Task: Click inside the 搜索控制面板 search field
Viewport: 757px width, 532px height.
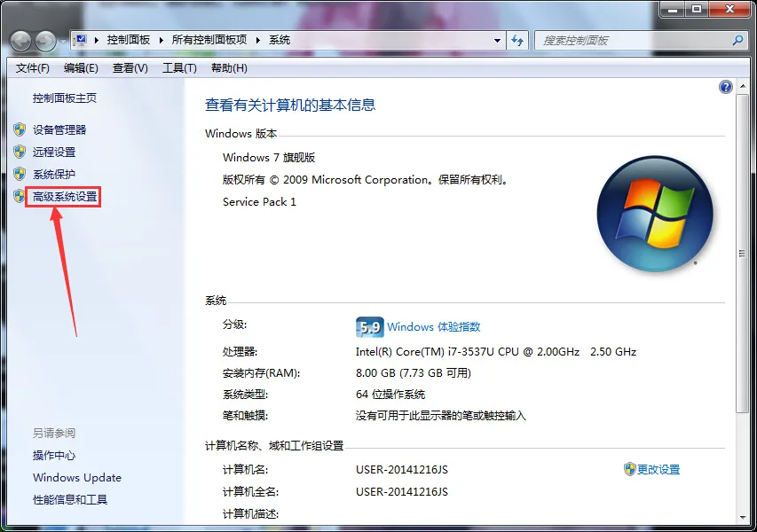Action: 639,39
